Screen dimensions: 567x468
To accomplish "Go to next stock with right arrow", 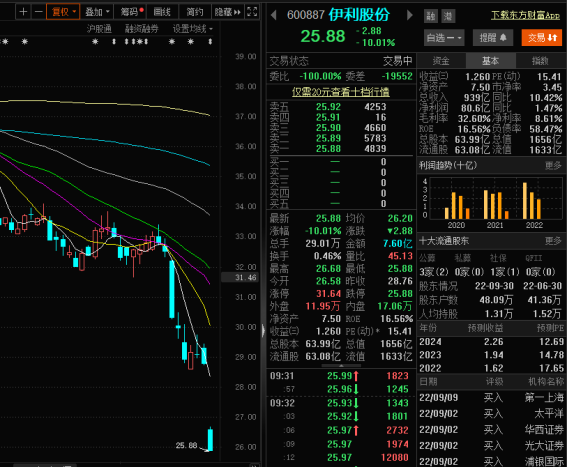I will coord(409,15).
